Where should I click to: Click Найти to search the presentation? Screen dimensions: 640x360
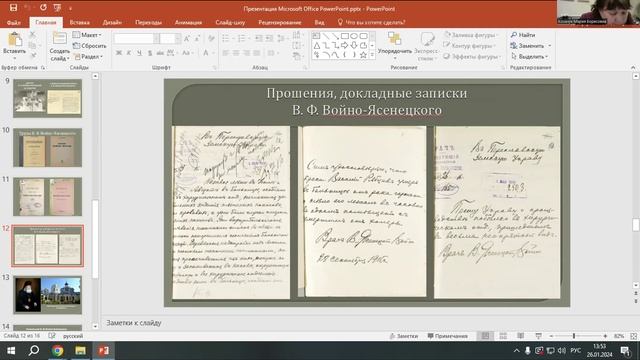523,35
